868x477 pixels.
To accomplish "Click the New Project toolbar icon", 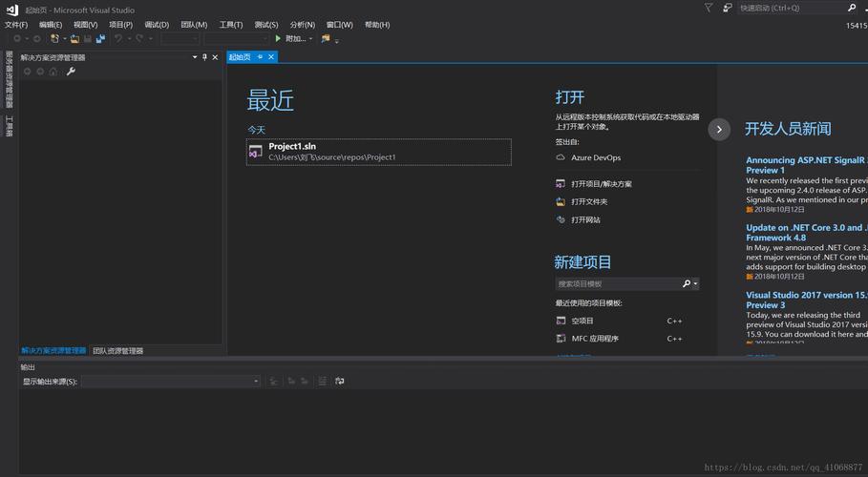I will point(54,39).
